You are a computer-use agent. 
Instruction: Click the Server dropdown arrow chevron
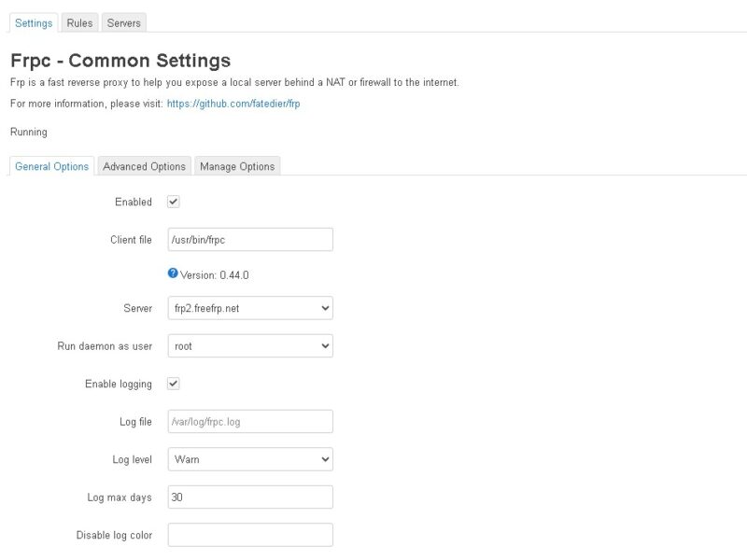tap(325, 308)
